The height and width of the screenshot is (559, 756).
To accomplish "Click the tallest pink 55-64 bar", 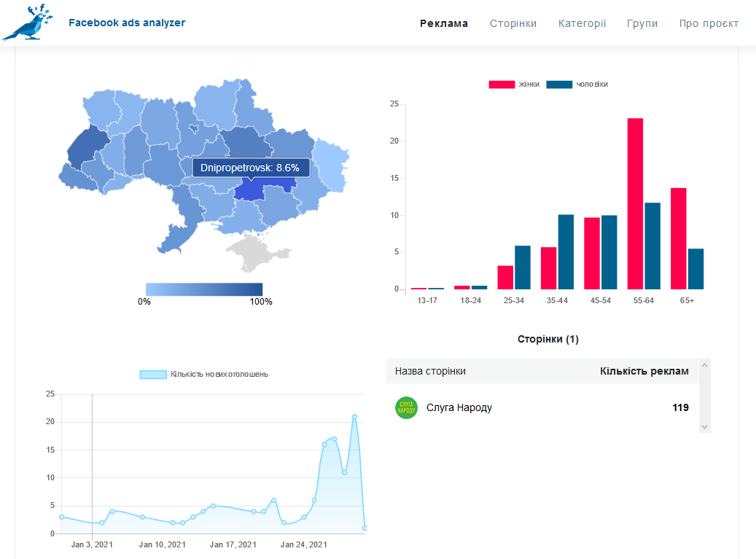I will [635, 203].
